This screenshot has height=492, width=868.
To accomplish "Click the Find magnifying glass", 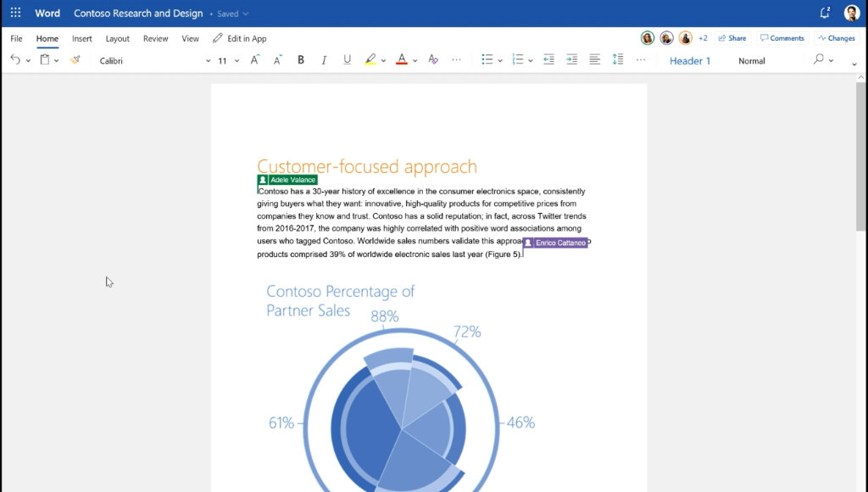I will [x=818, y=59].
